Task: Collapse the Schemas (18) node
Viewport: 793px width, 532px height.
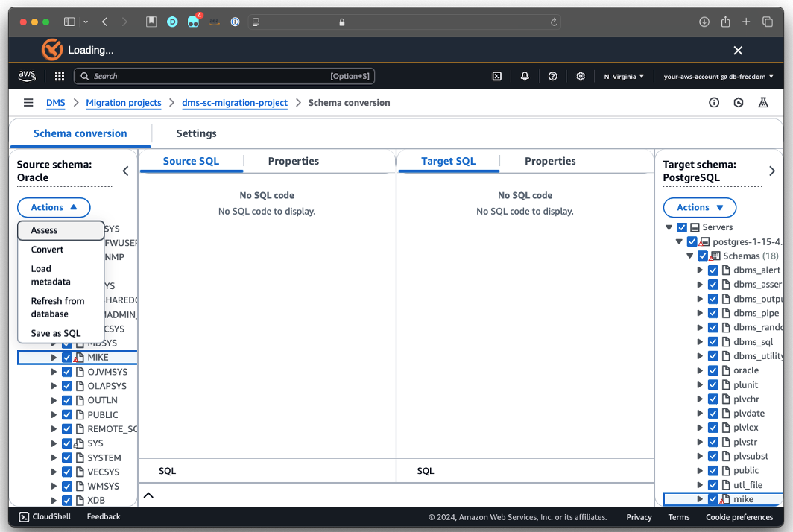Action: coord(690,256)
